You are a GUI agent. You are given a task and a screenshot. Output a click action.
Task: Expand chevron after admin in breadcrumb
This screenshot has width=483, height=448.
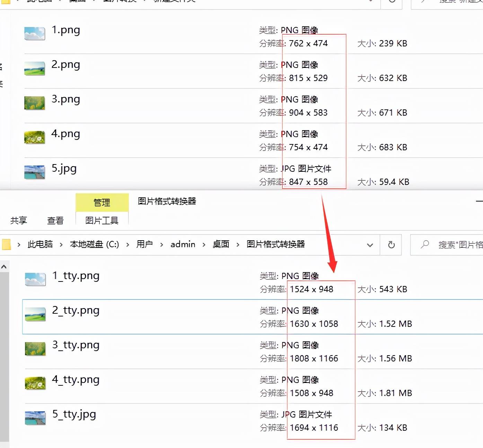click(x=204, y=245)
